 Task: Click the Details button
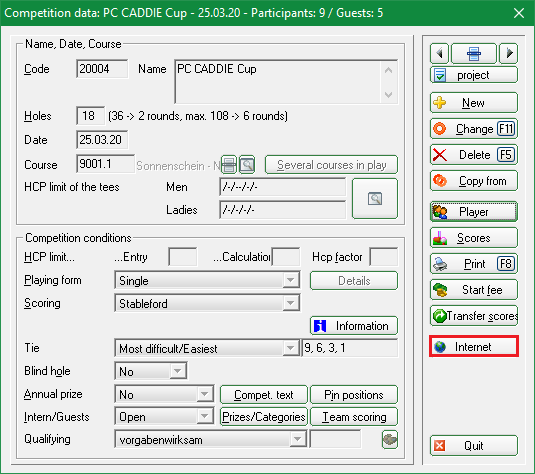[354, 281]
